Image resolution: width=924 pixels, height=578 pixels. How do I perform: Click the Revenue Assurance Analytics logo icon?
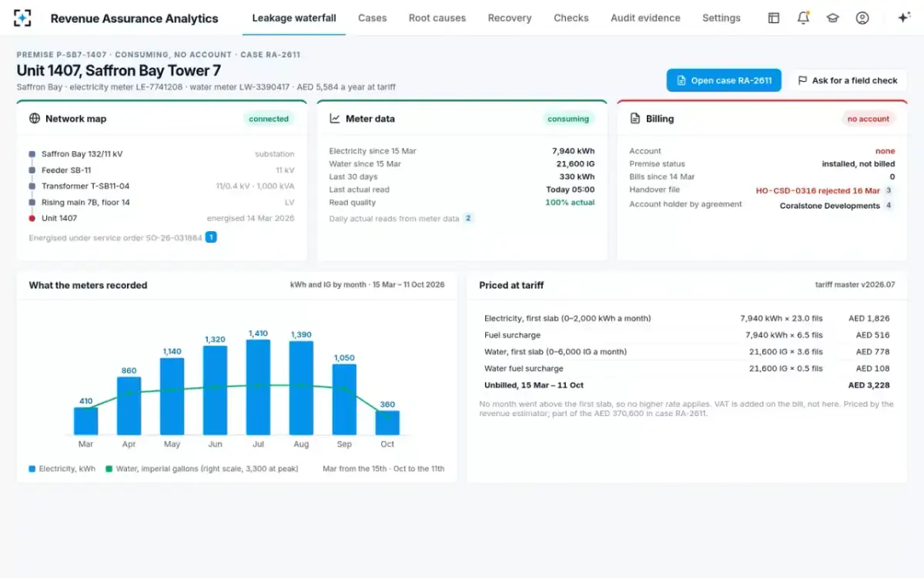click(x=23, y=18)
